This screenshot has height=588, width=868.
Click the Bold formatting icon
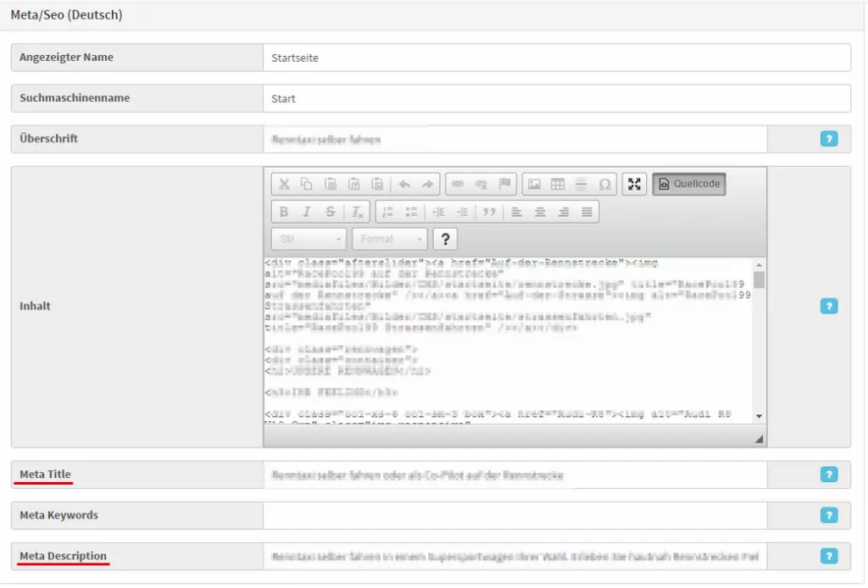284,212
